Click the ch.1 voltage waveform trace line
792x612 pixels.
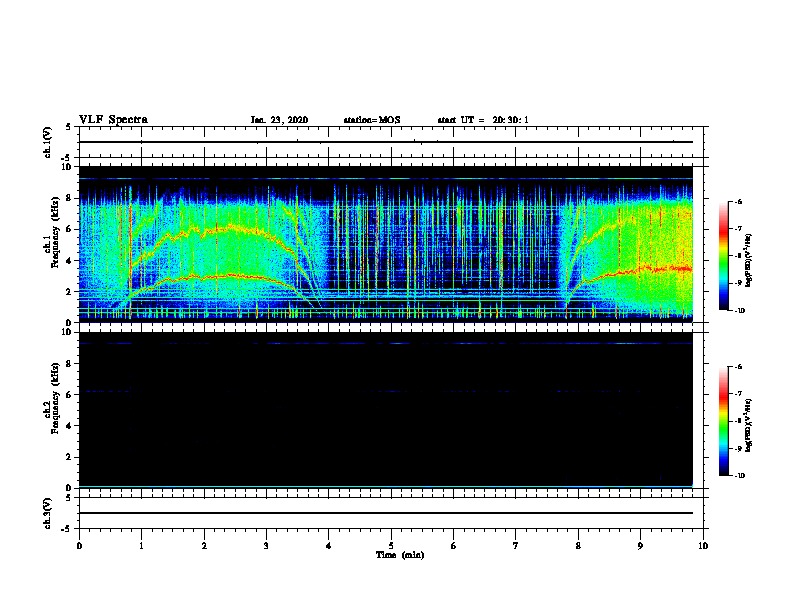click(x=386, y=142)
